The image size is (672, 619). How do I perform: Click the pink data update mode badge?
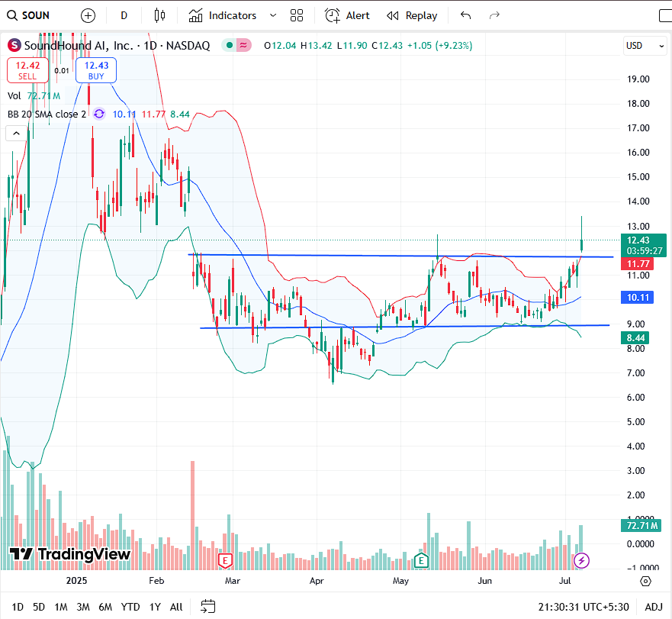coord(243,45)
